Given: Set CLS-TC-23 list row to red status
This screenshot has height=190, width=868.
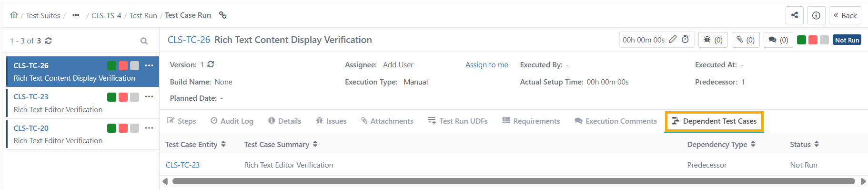Looking at the screenshot, I should pos(123,97).
